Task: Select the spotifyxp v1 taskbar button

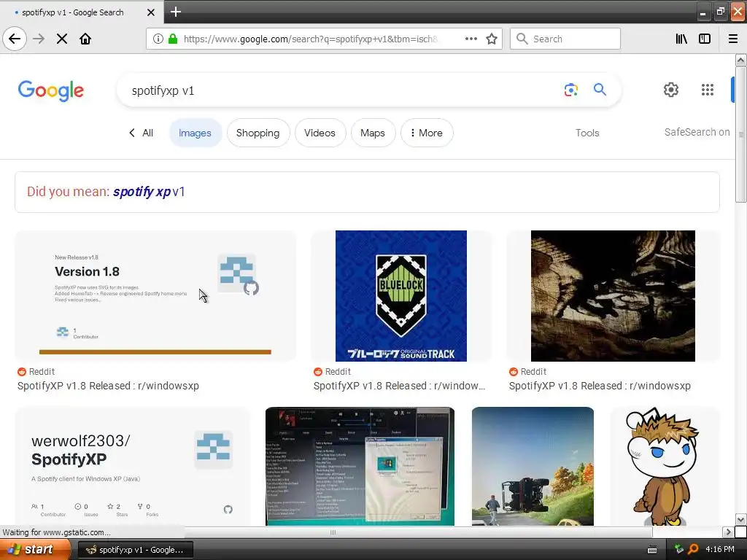Action: (x=135, y=550)
